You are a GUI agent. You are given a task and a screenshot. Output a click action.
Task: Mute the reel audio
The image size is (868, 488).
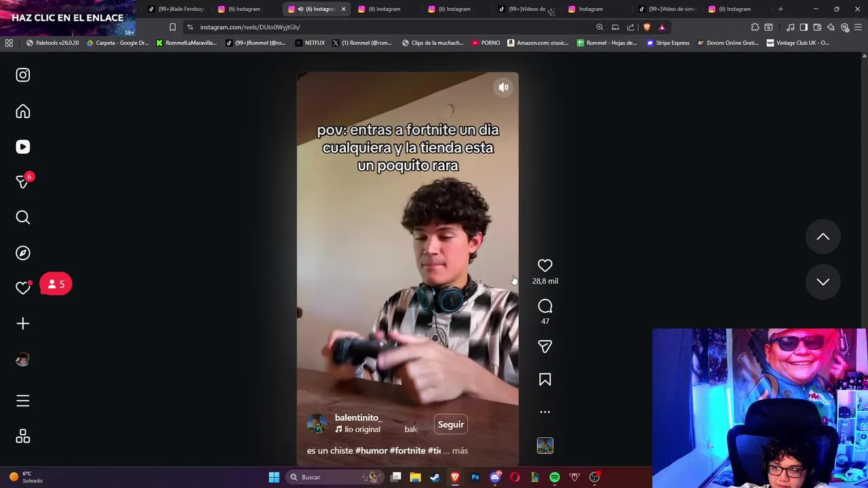pos(503,87)
